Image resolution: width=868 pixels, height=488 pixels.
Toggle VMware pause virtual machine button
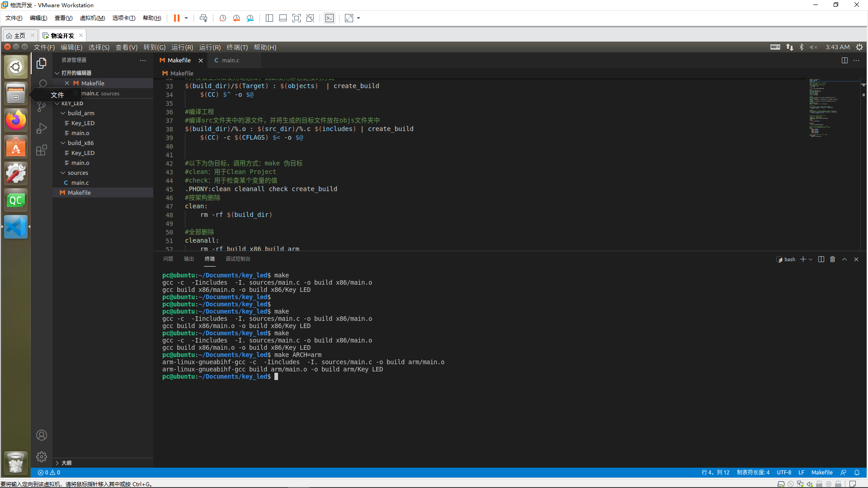(176, 18)
